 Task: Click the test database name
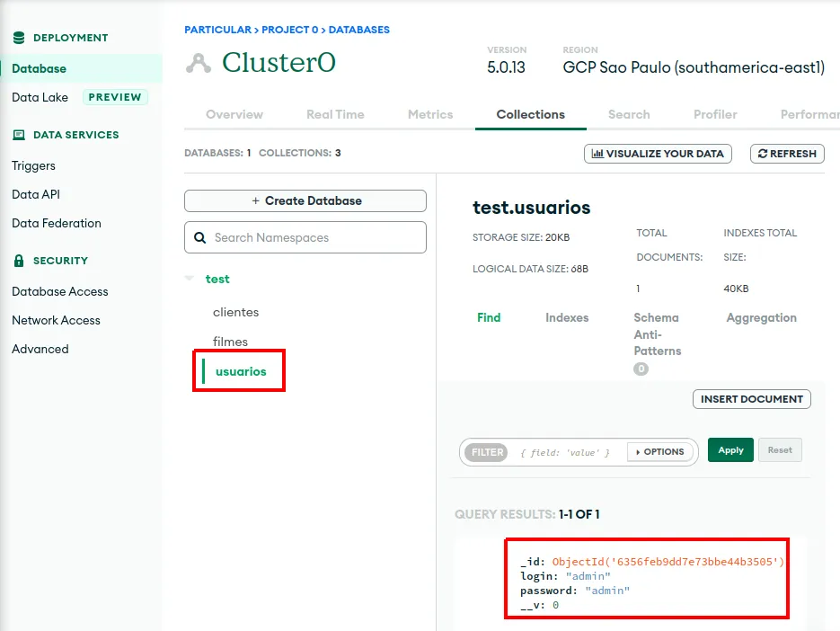tap(217, 279)
